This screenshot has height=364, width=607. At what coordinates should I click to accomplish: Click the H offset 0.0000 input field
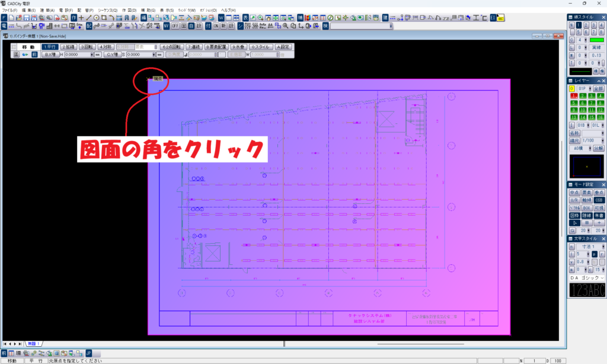[78, 55]
